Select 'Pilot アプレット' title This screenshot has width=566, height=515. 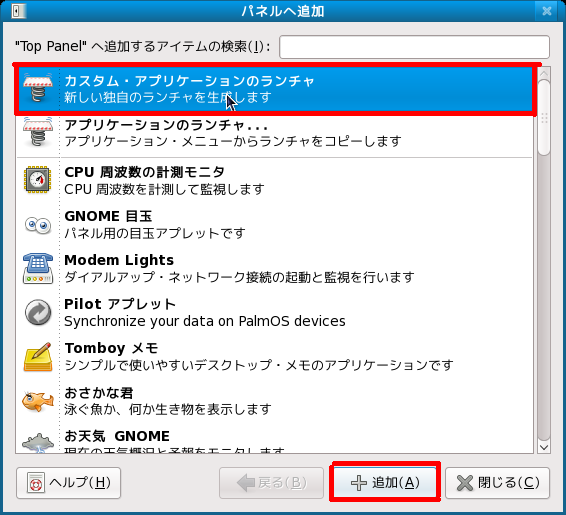pyautogui.click(x=120, y=304)
